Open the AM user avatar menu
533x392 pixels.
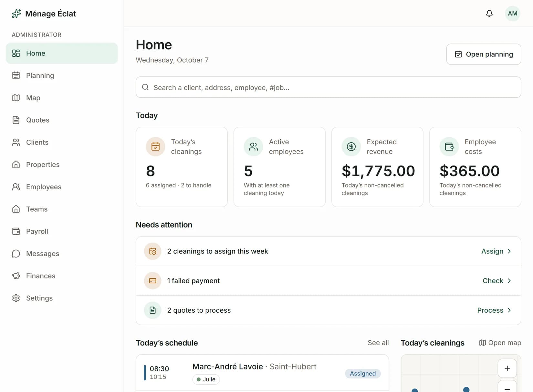tap(512, 14)
